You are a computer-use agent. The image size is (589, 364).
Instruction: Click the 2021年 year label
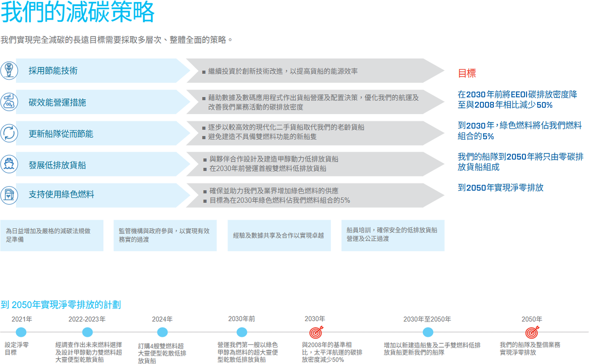pos(22,319)
